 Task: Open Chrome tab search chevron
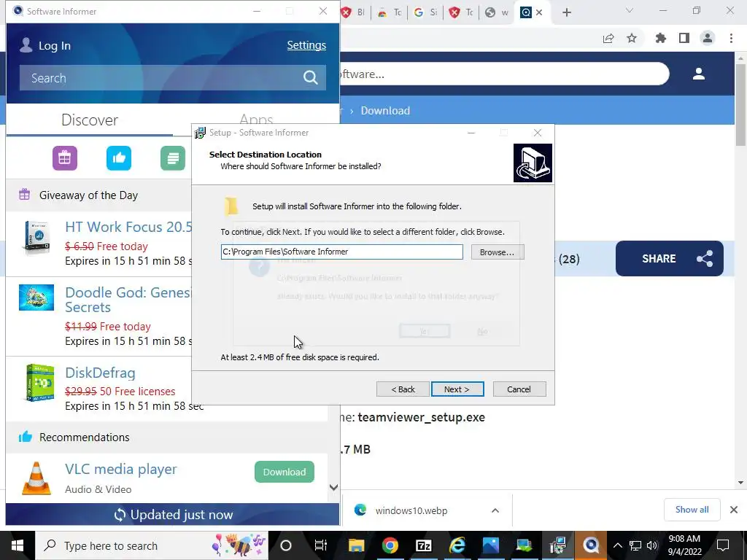click(630, 10)
